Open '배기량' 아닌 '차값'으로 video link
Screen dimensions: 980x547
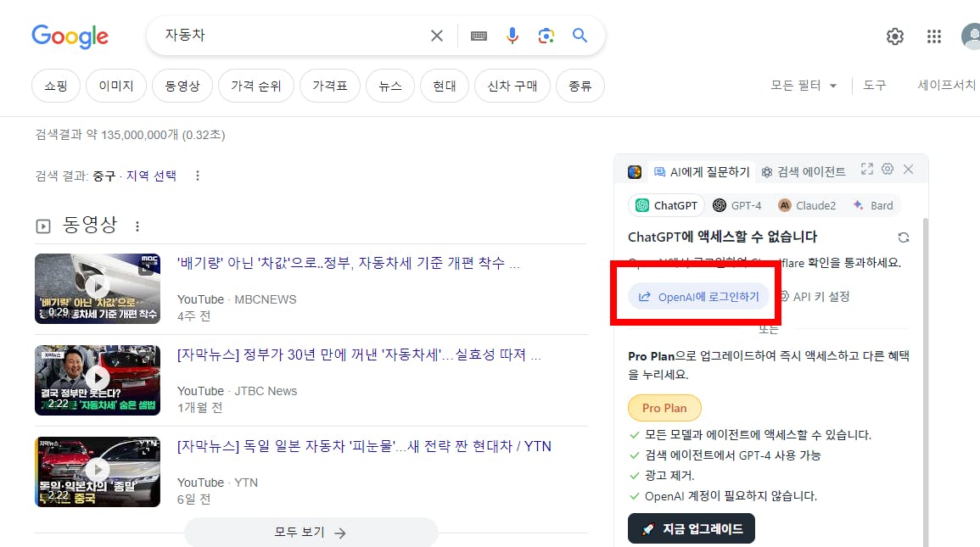pos(348,264)
